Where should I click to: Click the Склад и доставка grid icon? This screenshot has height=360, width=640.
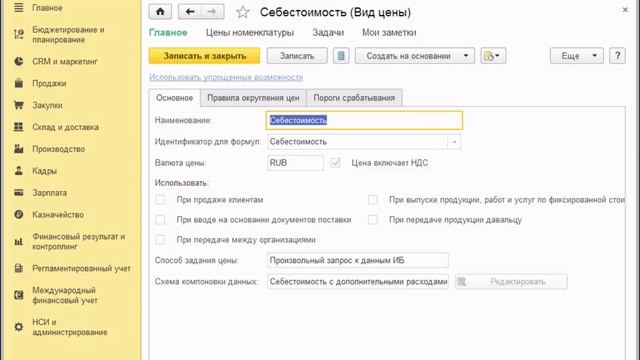click(19, 127)
